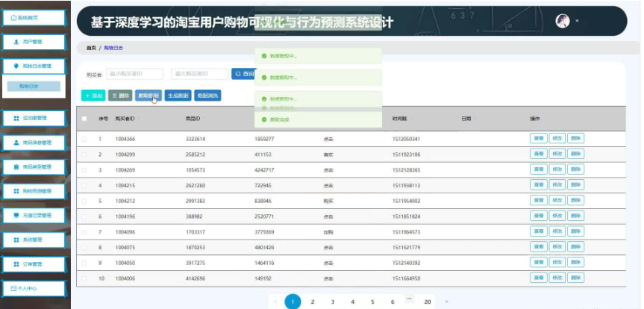Viewport: 644px width, 309px height.
Task: Click 修改 for buyer 1004050
Action: point(557,262)
